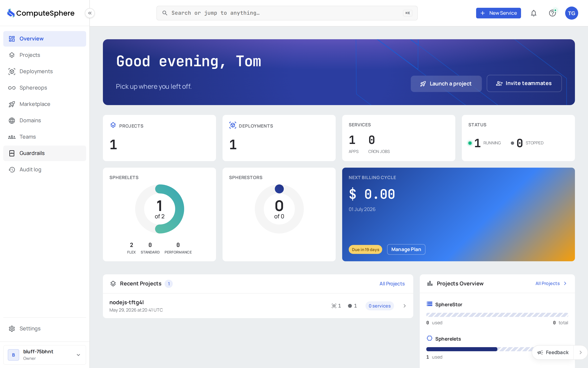Viewport: 588px width, 368px height.
Task: Click the Guardrails icon in sidebar
Action: (12, 153)
